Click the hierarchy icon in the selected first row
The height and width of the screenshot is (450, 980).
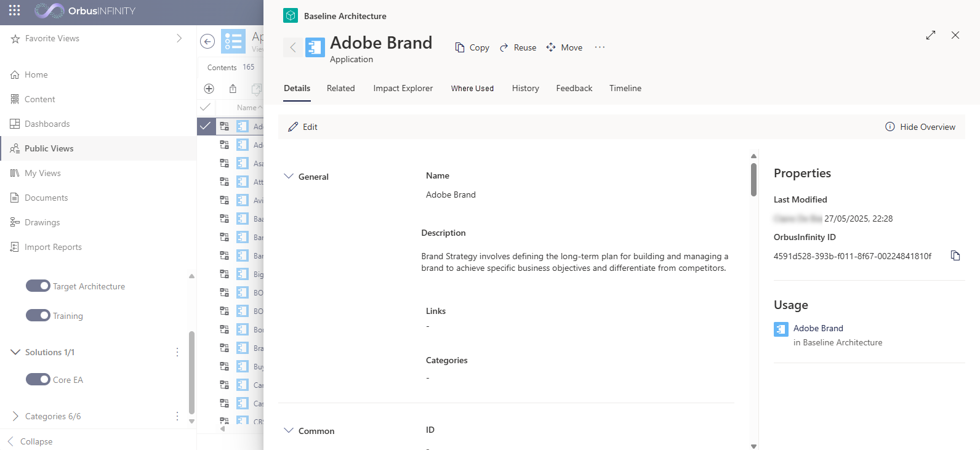click(x=224, y=126)
